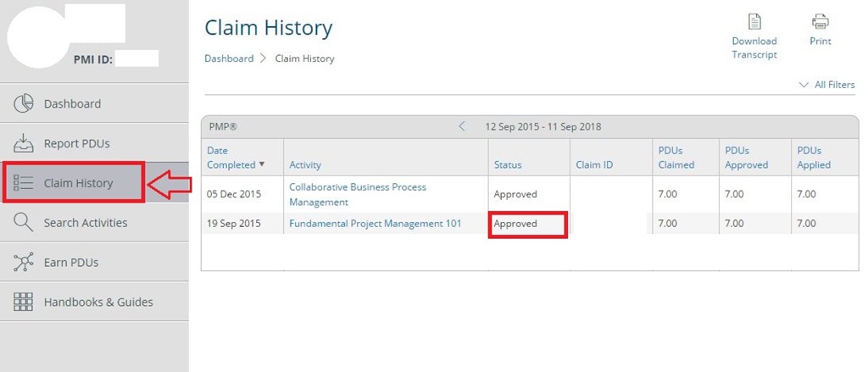The height and width of the screenshot is (372, 868).
Task: Sort by Date Completed arrow
Action: point(262,164)
